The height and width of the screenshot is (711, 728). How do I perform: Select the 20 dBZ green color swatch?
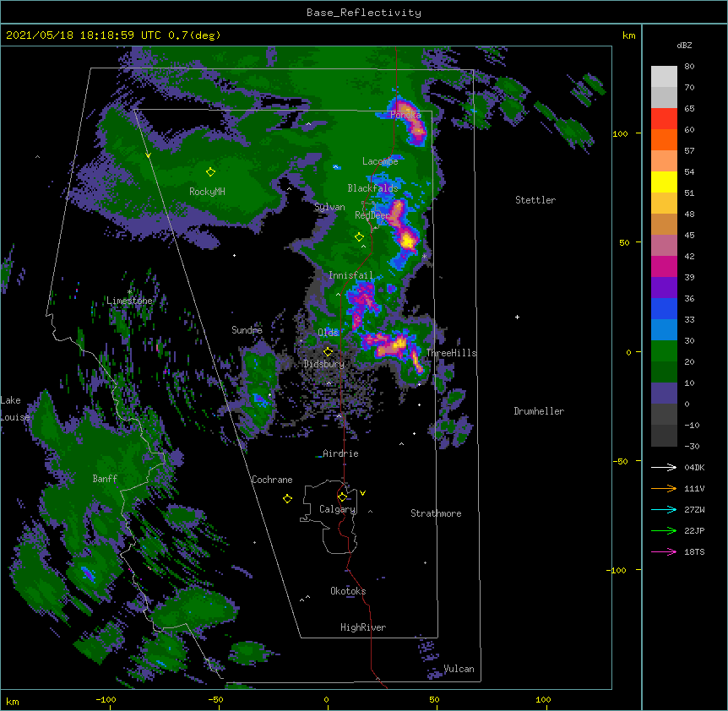pos(664,351)
